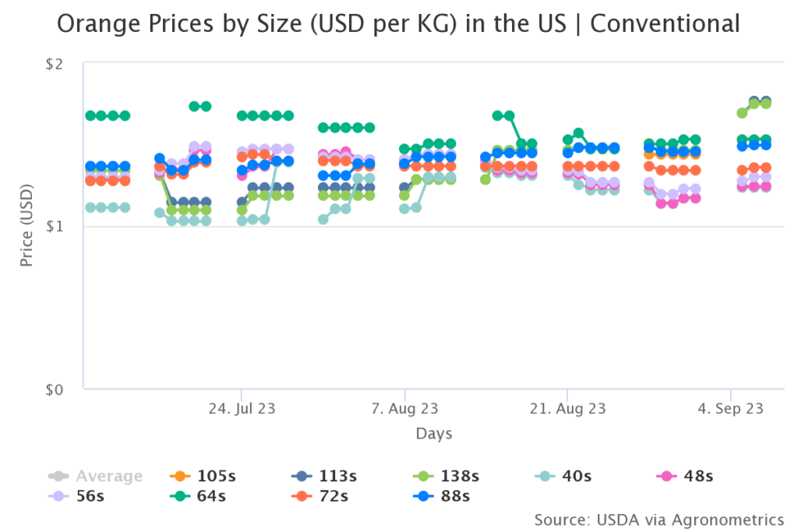Click the grey Average legend marker

(58, 476)
